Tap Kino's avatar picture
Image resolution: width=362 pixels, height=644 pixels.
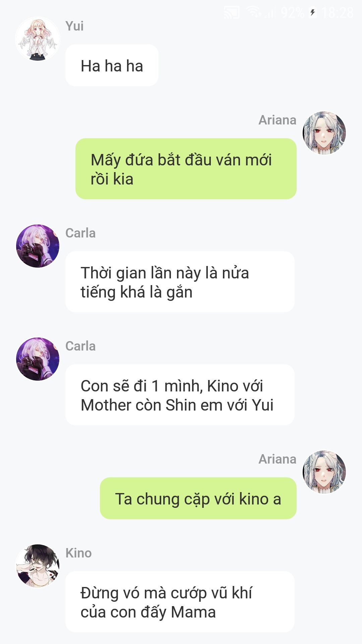38,566
